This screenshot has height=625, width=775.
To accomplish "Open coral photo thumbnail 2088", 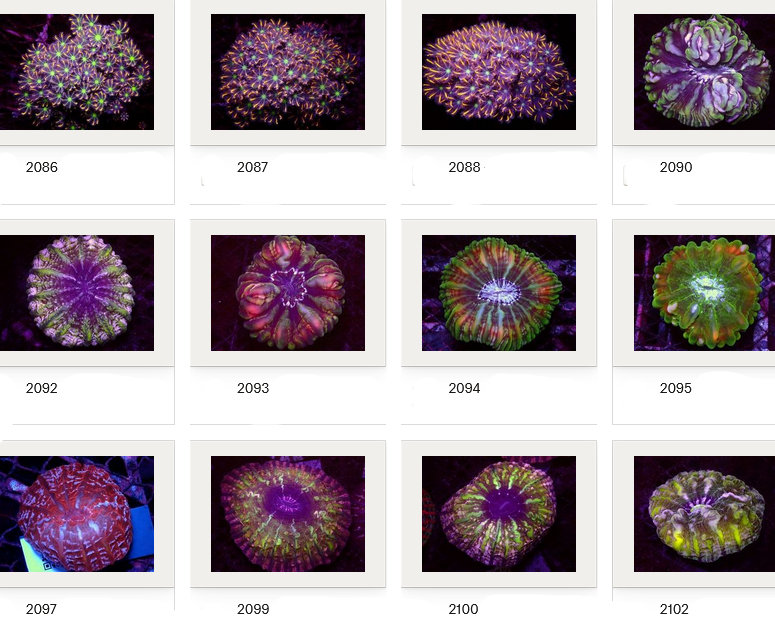I will click(x=499, y=72).
